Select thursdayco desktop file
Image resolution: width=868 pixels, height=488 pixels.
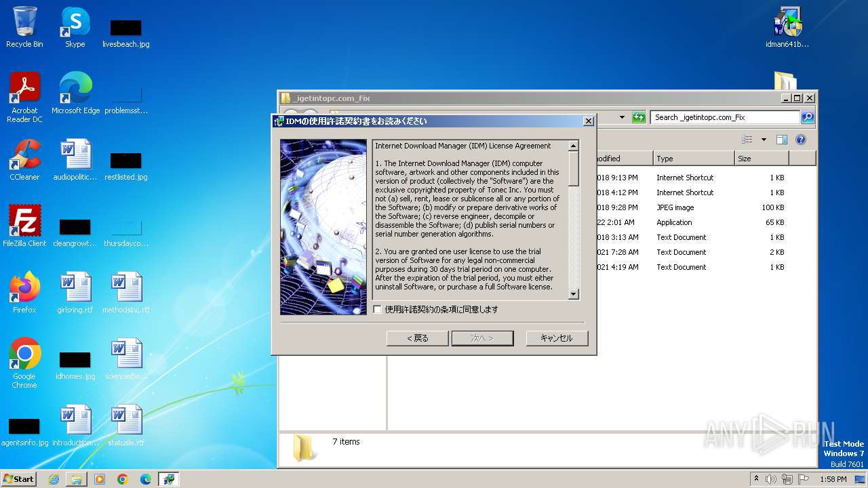click(x=126, y=232)
